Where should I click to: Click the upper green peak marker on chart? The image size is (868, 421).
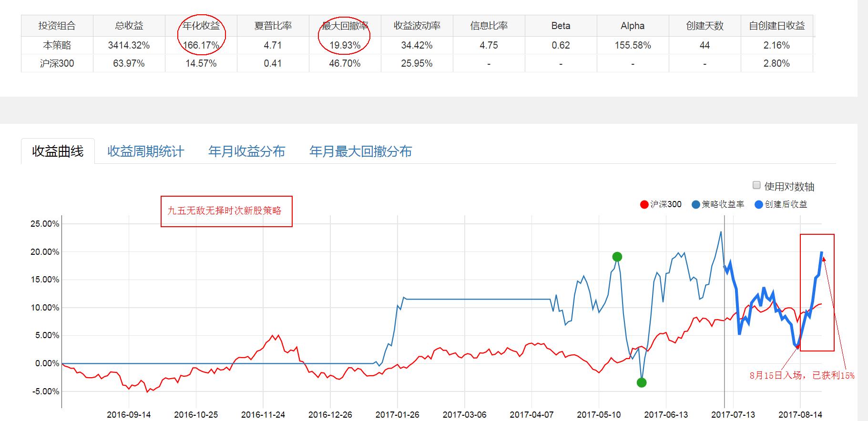[x=617, y=257]
